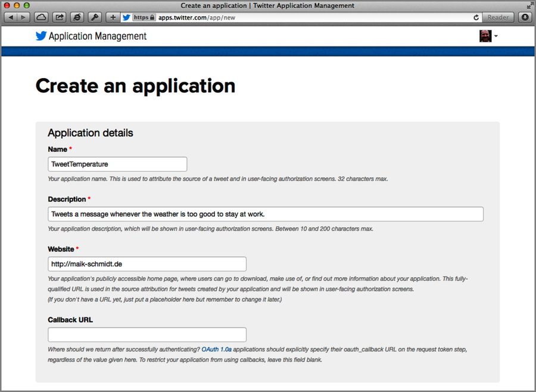Click the back navigation arrow
This screenshot has width=536, height=392.
[x=10, y=17]
